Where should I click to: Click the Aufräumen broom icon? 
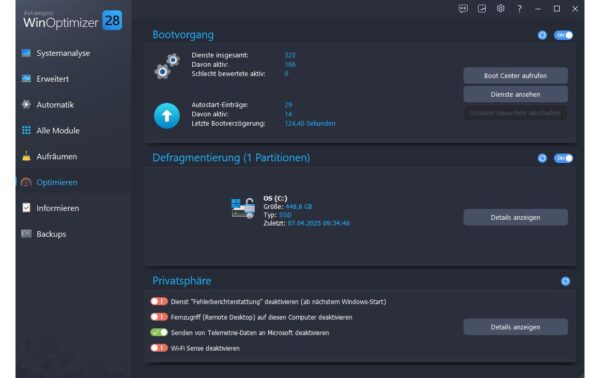26,156
